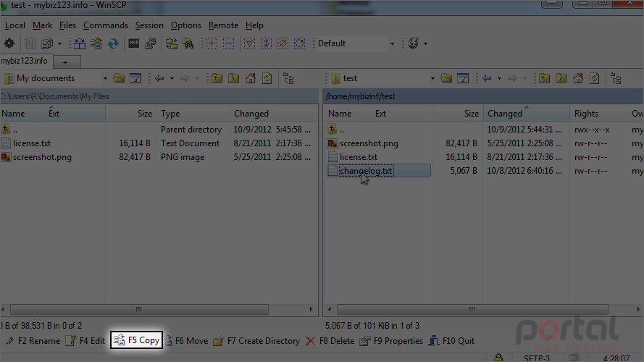Refresh the remote panel icon
The height and width of the screenshot is (362, 644).
click(x=594, y=78)
